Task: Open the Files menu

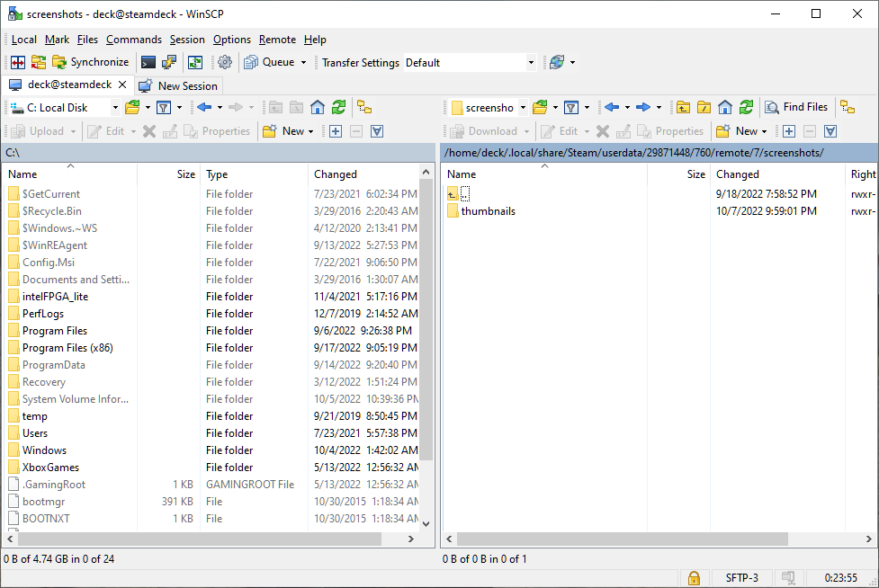Action: 87,40
